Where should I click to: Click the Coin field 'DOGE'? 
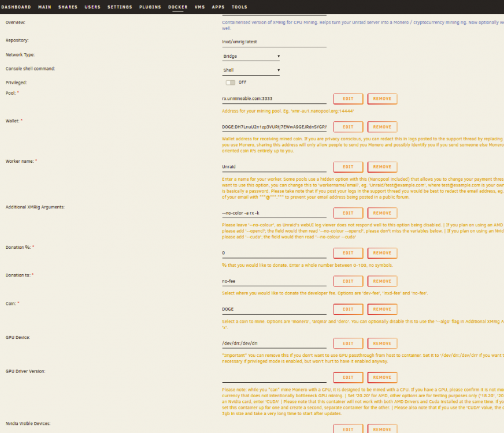click(x=274, y=309)
